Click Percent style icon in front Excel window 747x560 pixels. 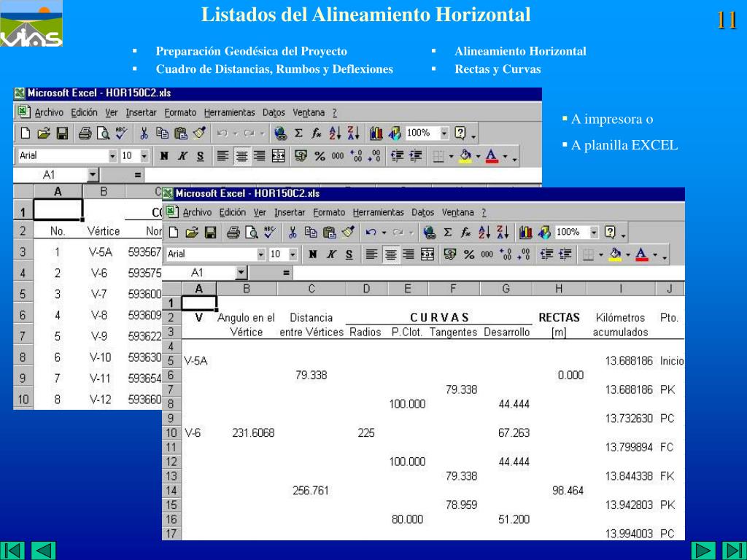(x=469, y=254)
